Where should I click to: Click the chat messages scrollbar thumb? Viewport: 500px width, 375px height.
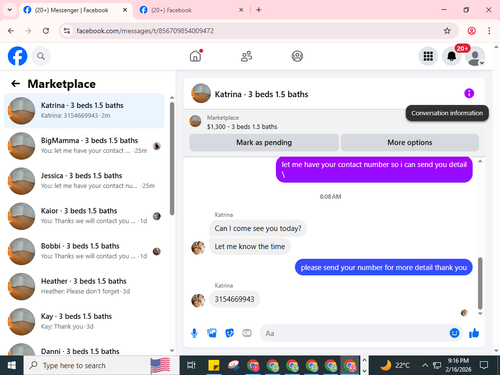click(480, 283)
